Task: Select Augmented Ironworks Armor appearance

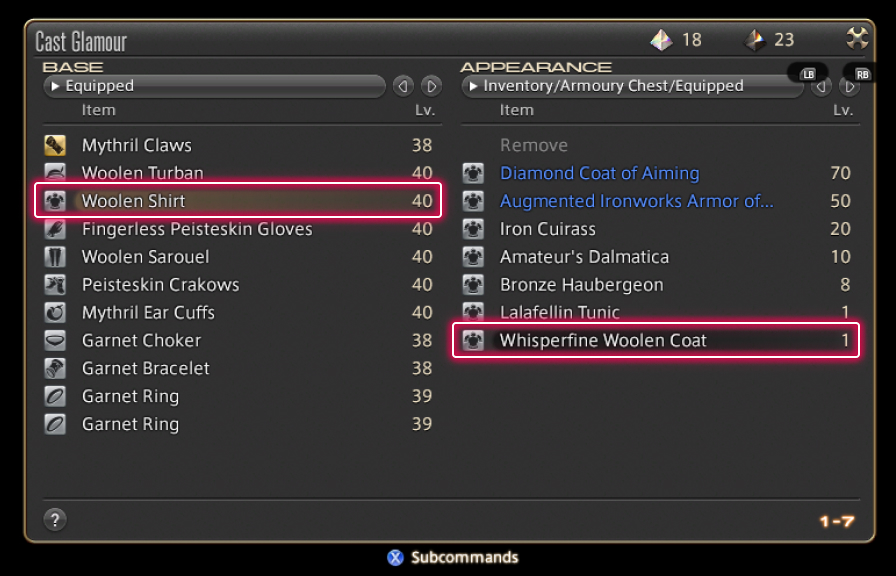Action: 636,201
